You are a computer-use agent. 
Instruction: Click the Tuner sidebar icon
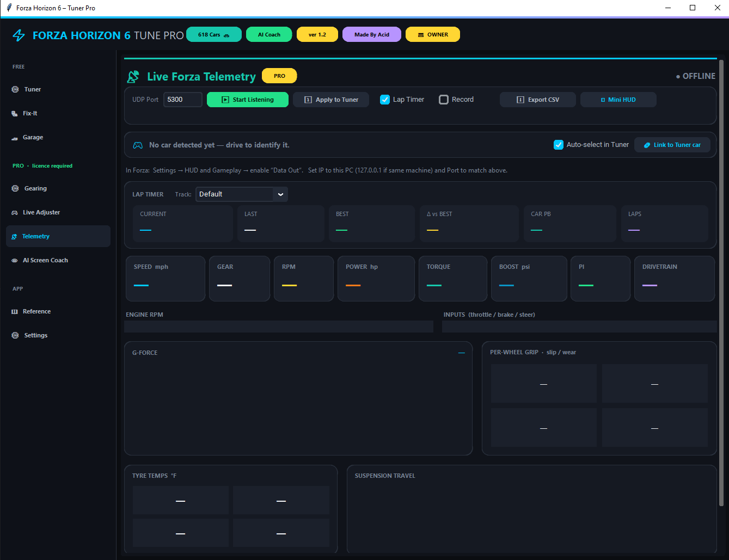pos(15,89)
